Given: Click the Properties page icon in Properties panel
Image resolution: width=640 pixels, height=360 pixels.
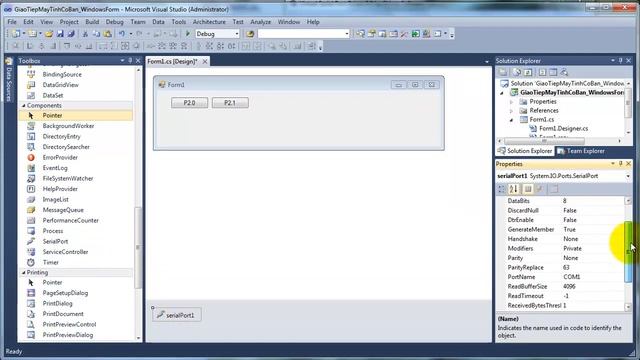Looking at the screenshot, I should [x=554, y=189].
